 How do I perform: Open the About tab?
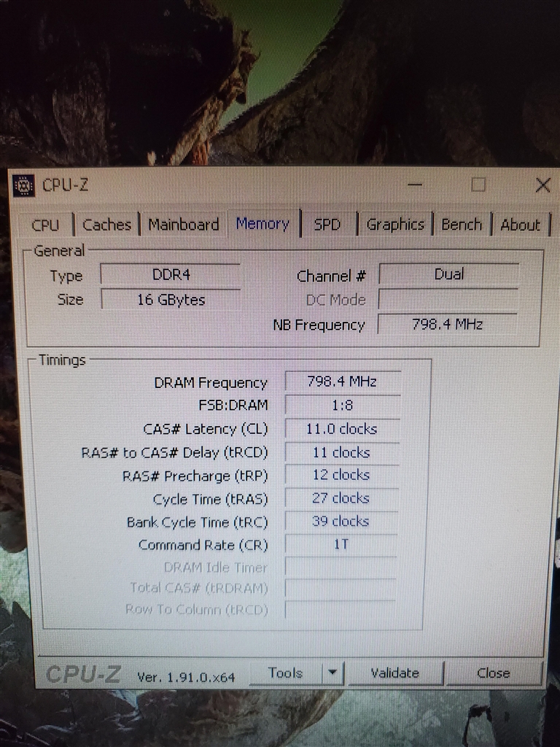click(x=520, y=225)
